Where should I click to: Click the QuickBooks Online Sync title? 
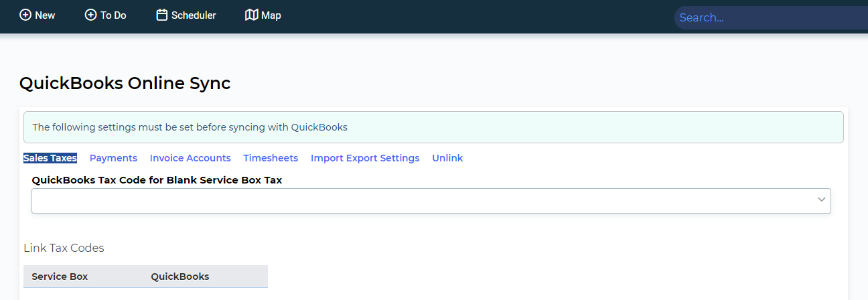click(x=125, y=83)
